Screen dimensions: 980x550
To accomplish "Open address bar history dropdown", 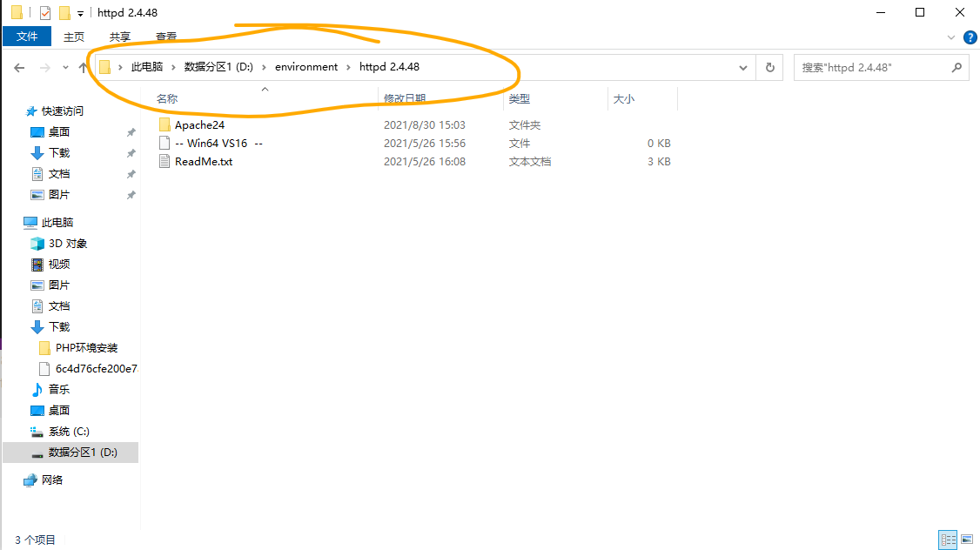I will click(x=742, y=68).
